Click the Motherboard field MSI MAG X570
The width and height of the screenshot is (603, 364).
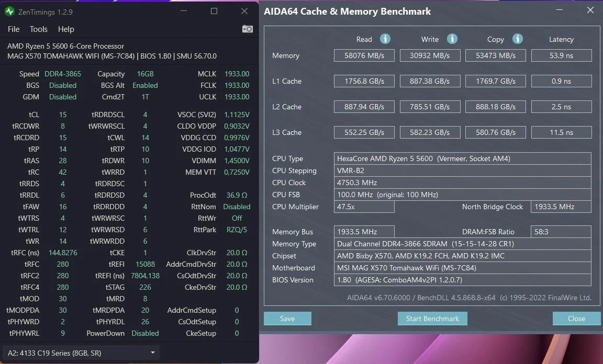462,268
